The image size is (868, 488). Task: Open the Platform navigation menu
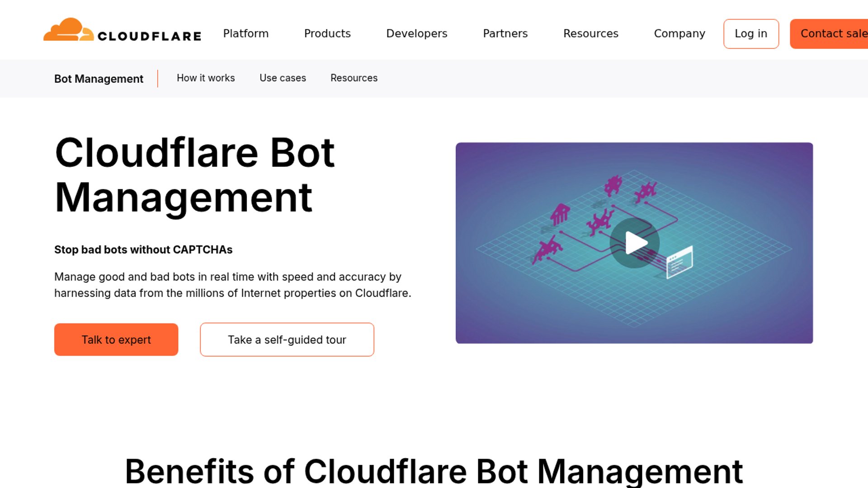coord(245,33)
